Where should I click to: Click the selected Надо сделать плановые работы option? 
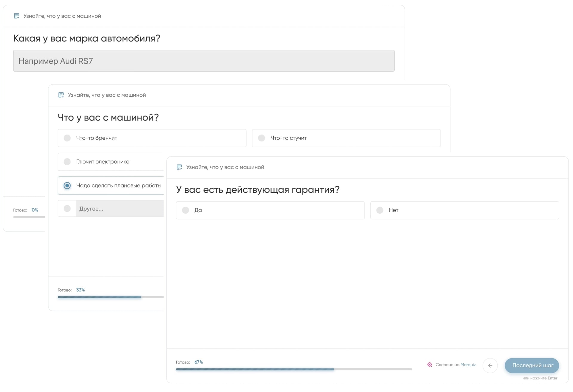(x=110, y=185)
